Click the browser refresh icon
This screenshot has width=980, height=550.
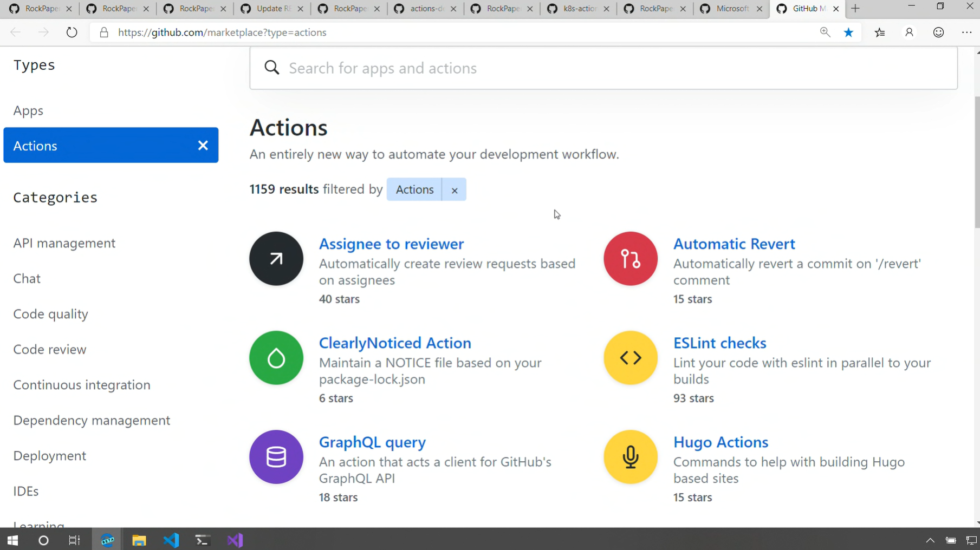point(72,32)
